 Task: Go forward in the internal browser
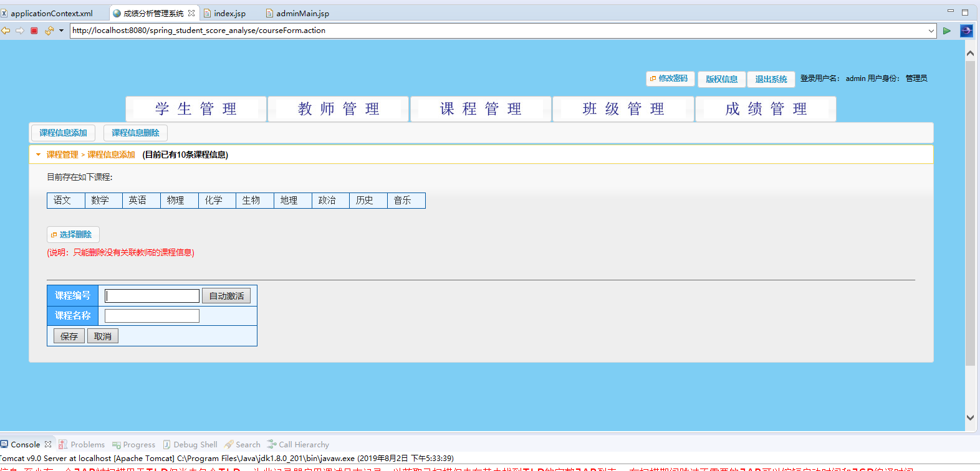pyautogui.click(x=20, y=31)
